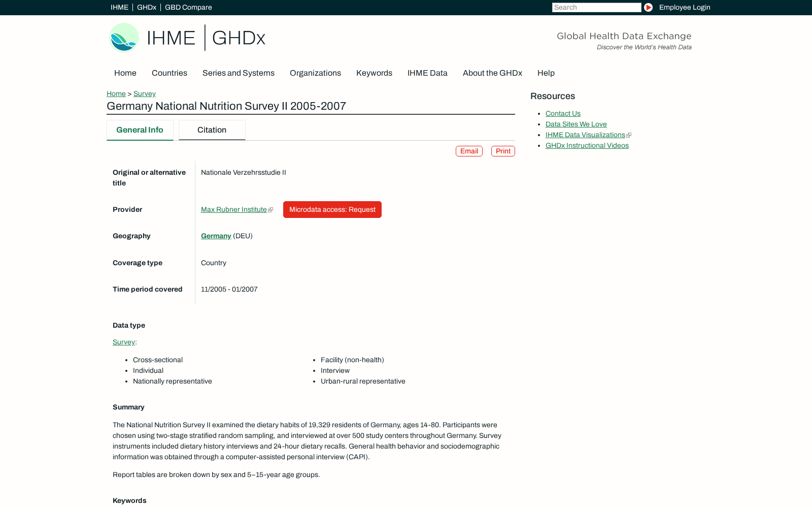The width and height of the screenshot is (812, 508).
Task: Open Data Sites We Love link
Action: pyautogui.click(x=576, y=124)
